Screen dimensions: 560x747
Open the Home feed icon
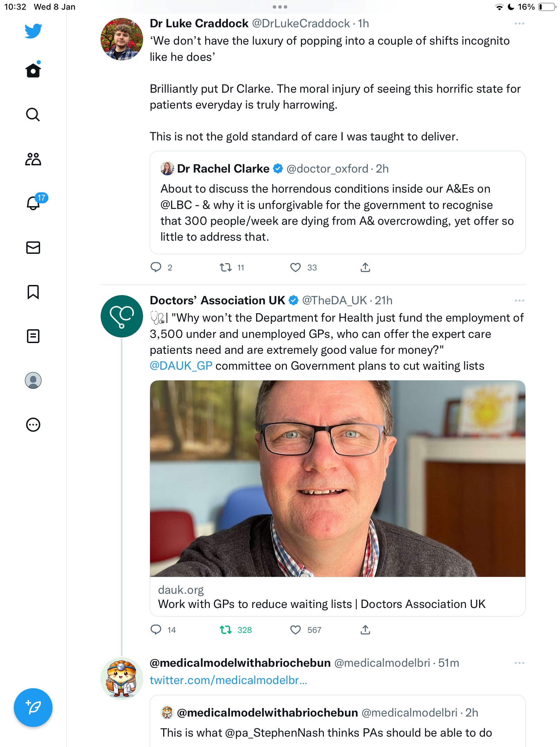tap(33, 70)
